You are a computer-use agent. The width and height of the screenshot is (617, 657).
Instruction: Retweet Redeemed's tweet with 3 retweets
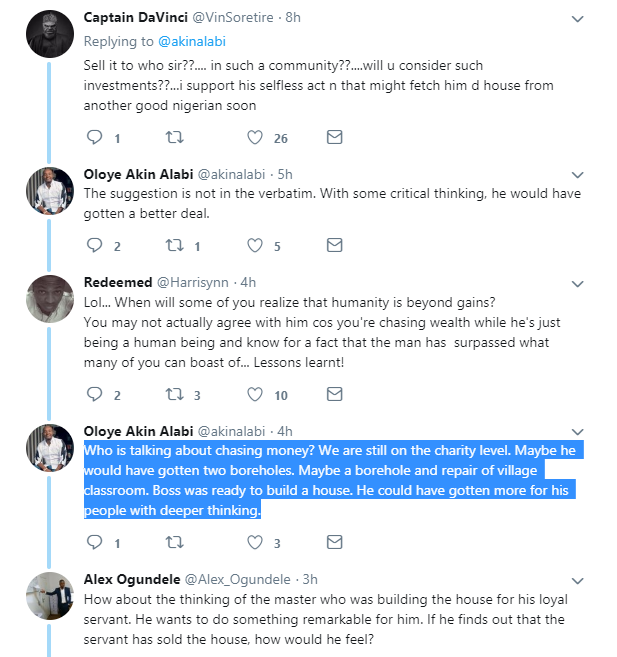[175, 395]
